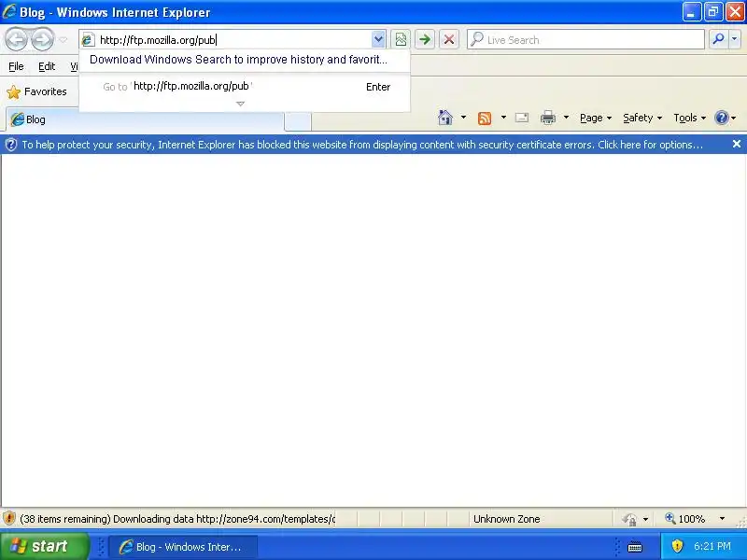Image resolution: width=747 pixels, height=560 pixels.
Task: Click the Read Mail envelope icon
Action: point(522,118)
